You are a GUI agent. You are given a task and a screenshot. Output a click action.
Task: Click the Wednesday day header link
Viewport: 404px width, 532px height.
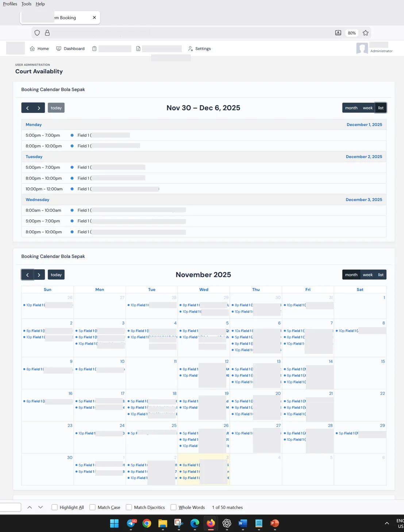click(37, 200)
